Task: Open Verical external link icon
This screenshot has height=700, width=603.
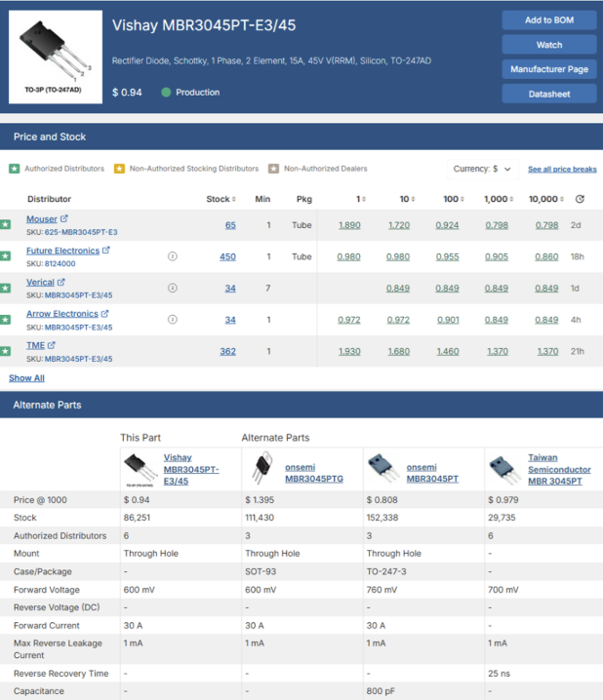Action: (x=61, y=282)
